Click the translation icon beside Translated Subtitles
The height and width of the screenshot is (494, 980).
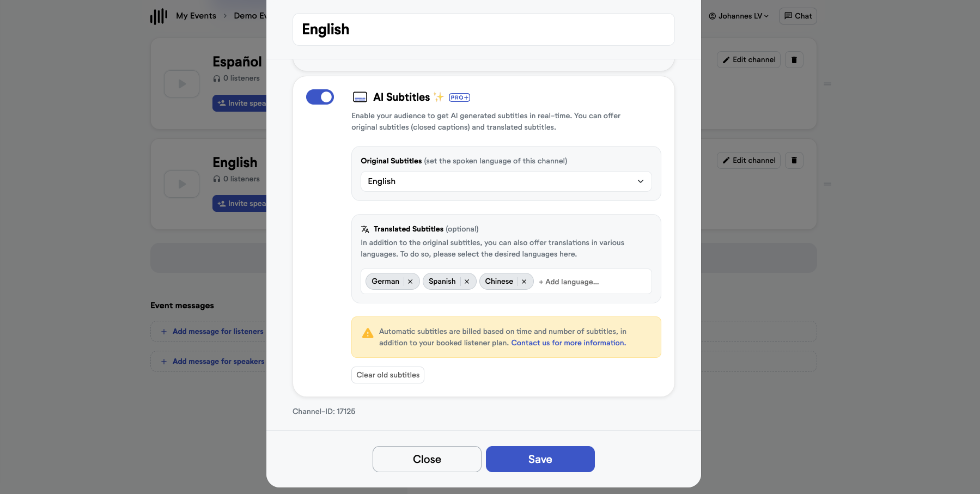[x=365, y=229]
